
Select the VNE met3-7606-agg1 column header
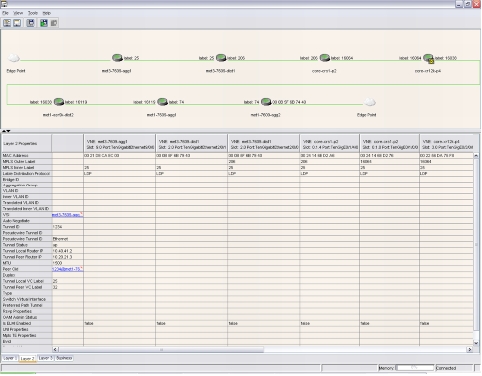pos(119,144)
